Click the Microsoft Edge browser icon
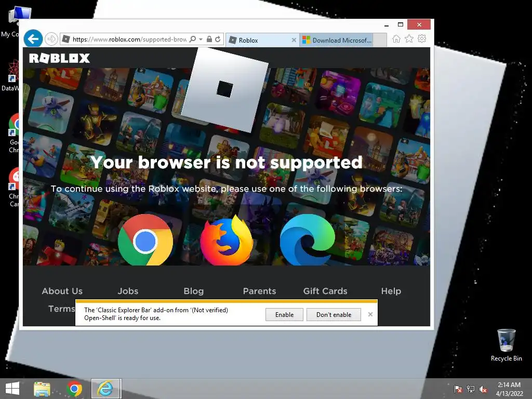 click(x=308, y=240)
